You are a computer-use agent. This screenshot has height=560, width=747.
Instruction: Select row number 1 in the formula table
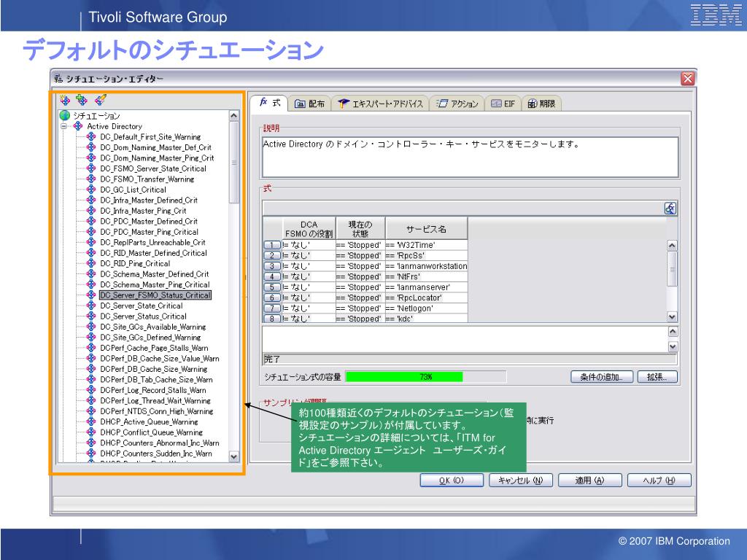[x=272, y=245]
